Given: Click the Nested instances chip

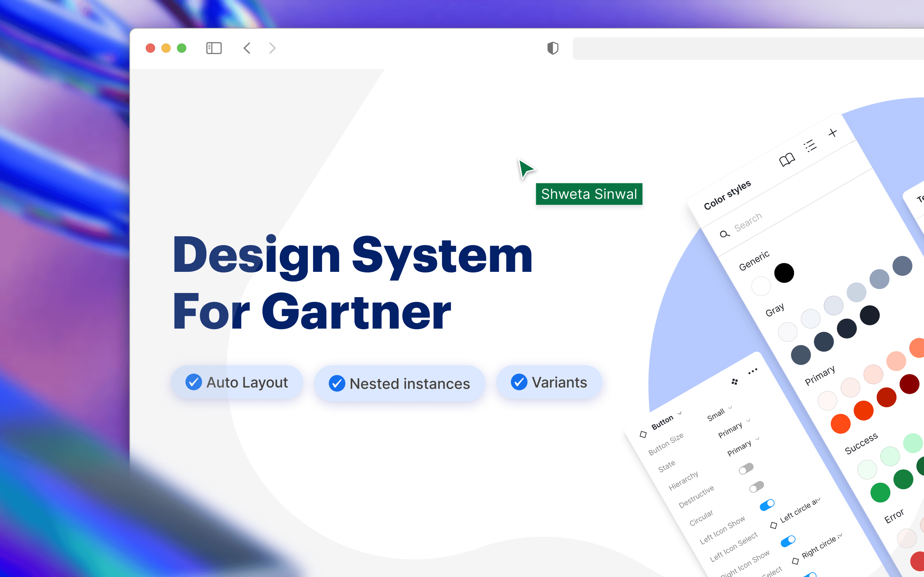Looking at the screenshot, I should pyautogui.click(x=399, y=383).
